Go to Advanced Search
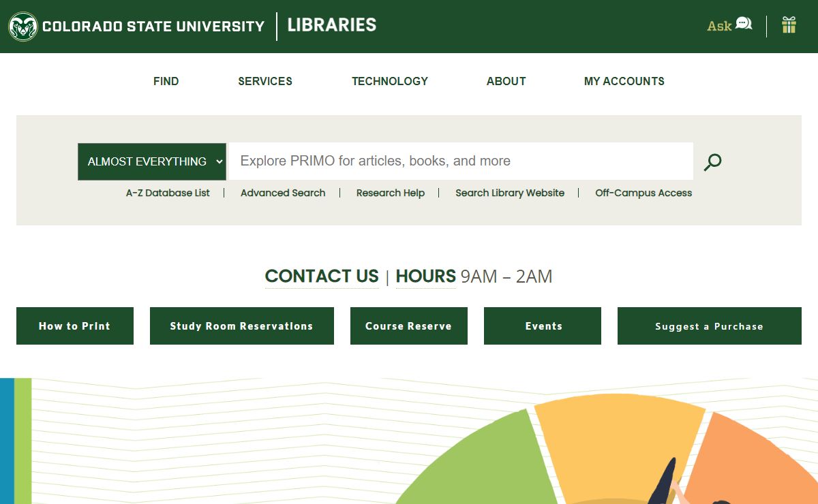This screenshot has width=818, height=504. point(283,193)
